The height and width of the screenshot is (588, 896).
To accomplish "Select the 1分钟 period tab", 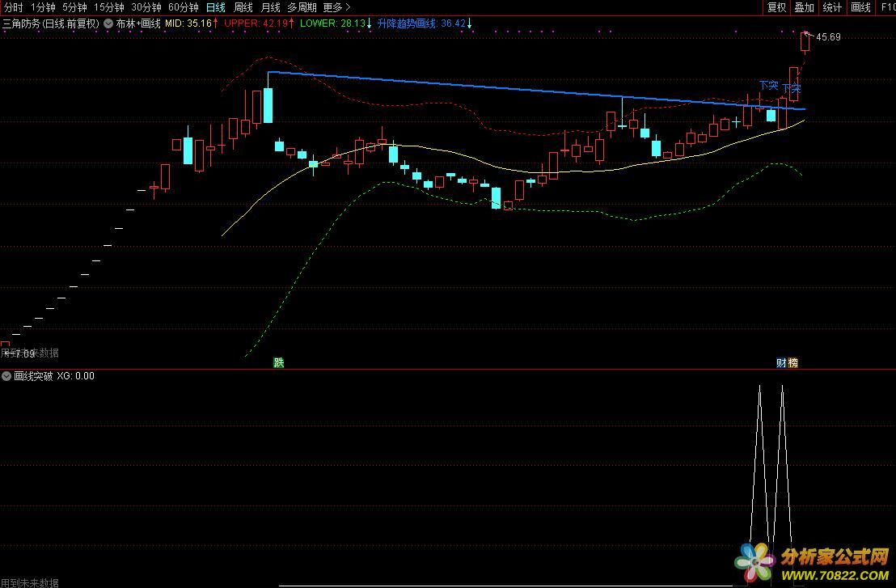I will coord(43,7).
